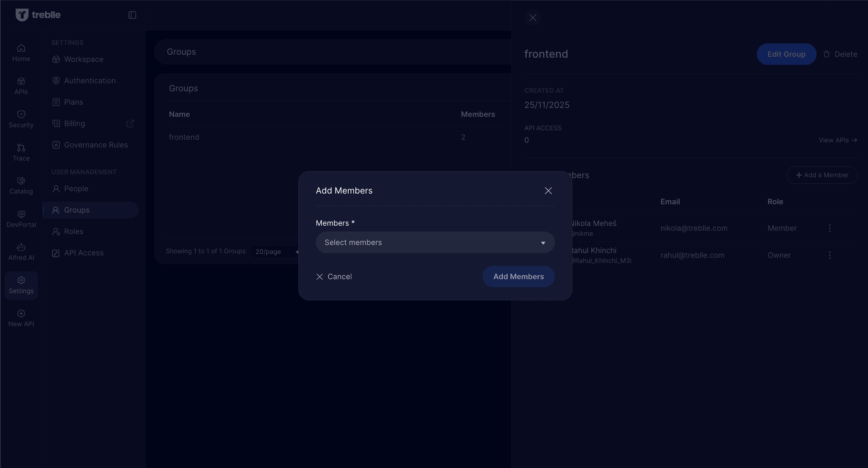Open Trace in the navigation rail
Screen dimensions: 868x468
point(21,153)
